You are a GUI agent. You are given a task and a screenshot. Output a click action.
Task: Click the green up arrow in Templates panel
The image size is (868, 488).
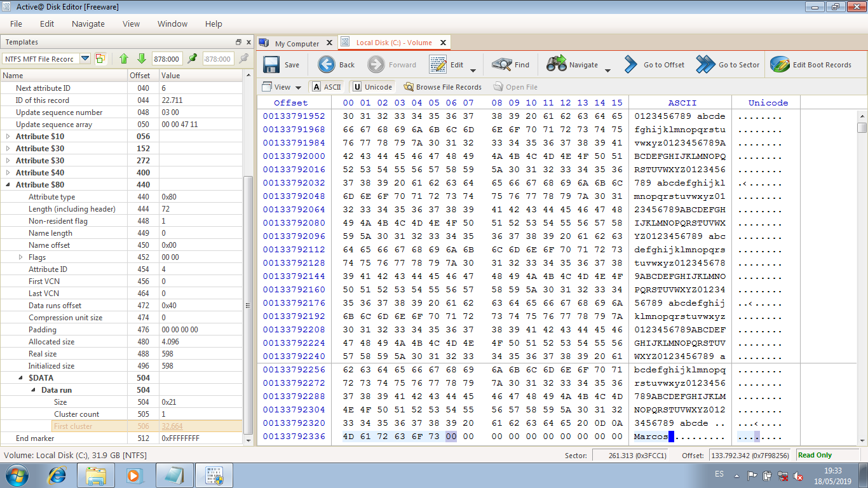123,58
